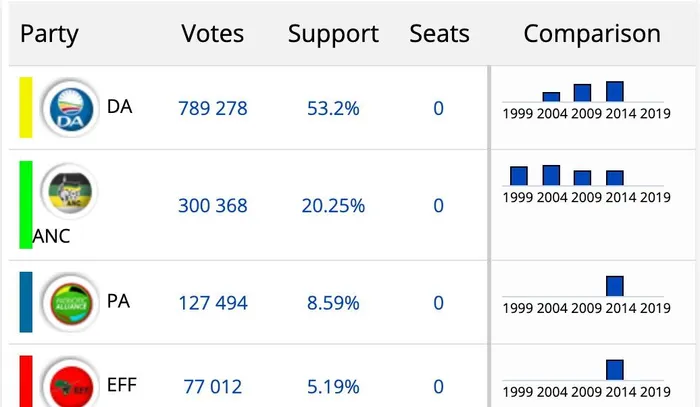Screen dimensions: 700x407
Task: Sort table by Votes column header
Action: coord(212,34)
